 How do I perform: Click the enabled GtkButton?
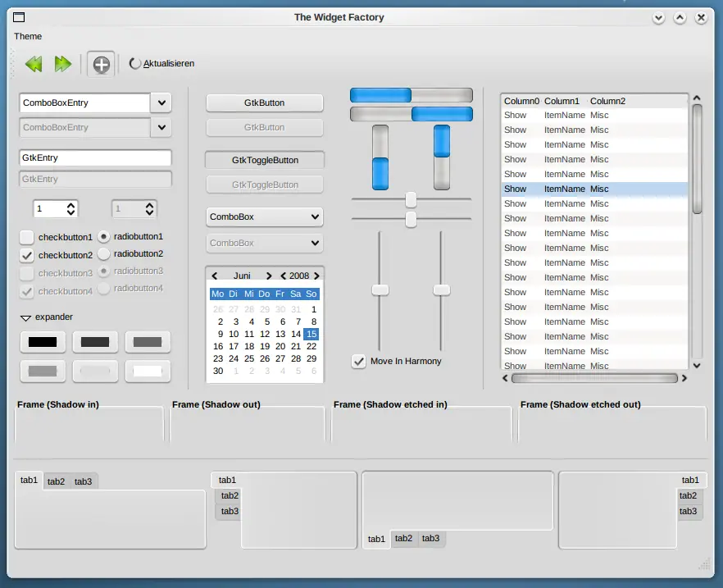(x=264, y=103)
